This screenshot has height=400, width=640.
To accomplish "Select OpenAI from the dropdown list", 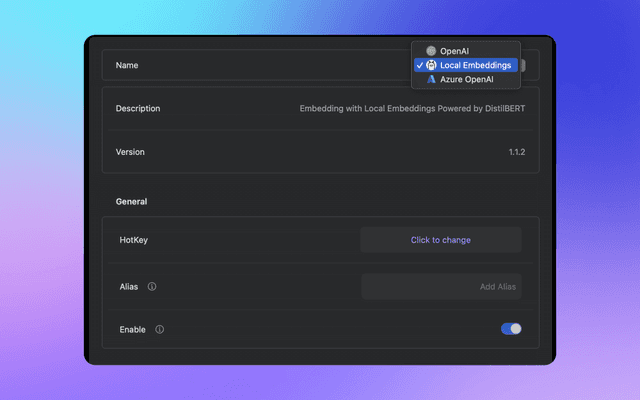I will tap(466, 51).
